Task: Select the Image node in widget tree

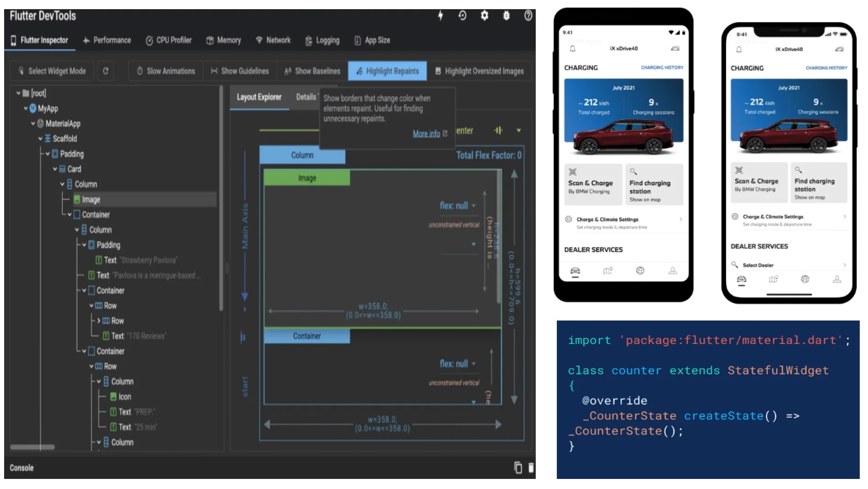Action: [91, 200]
